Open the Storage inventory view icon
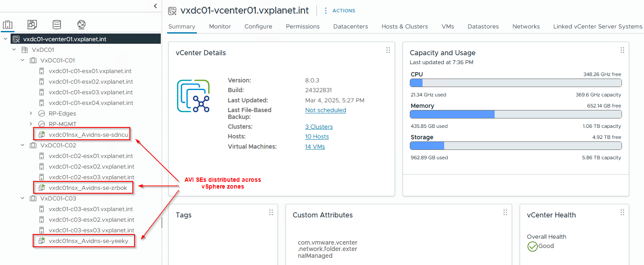 tap(56, 24)
